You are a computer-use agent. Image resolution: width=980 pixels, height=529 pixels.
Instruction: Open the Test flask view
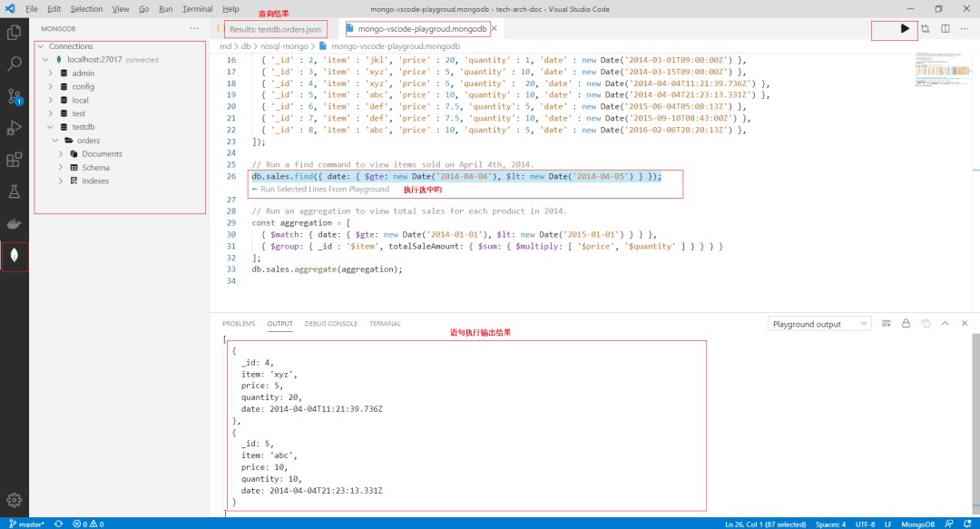pos(15,192)
